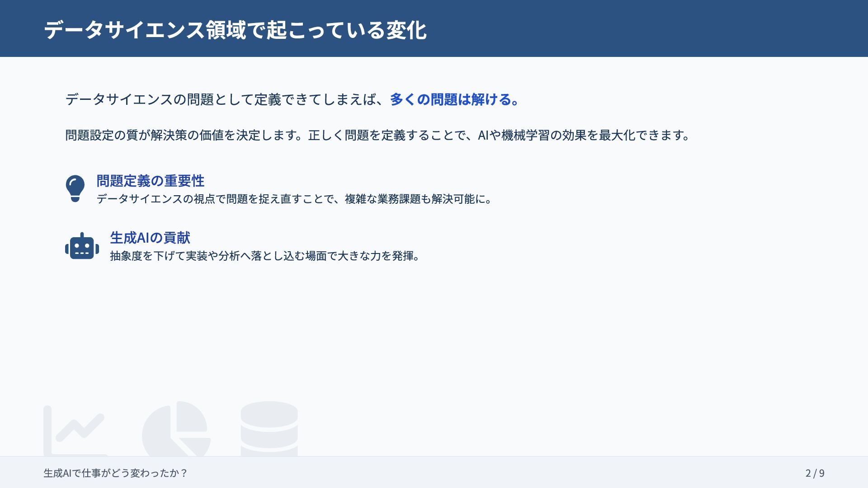Click the footer text 生成AIで仕事がどう変わったか？
Viewport: 868px width, 488px height.
click(115, 473)
